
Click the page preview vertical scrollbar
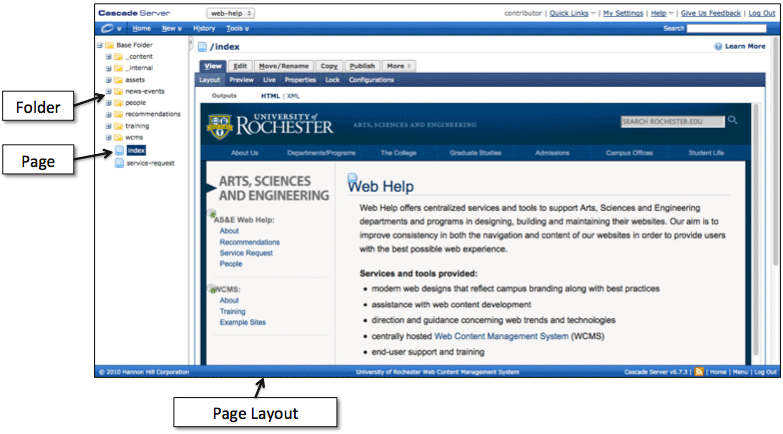coord(757,232)
